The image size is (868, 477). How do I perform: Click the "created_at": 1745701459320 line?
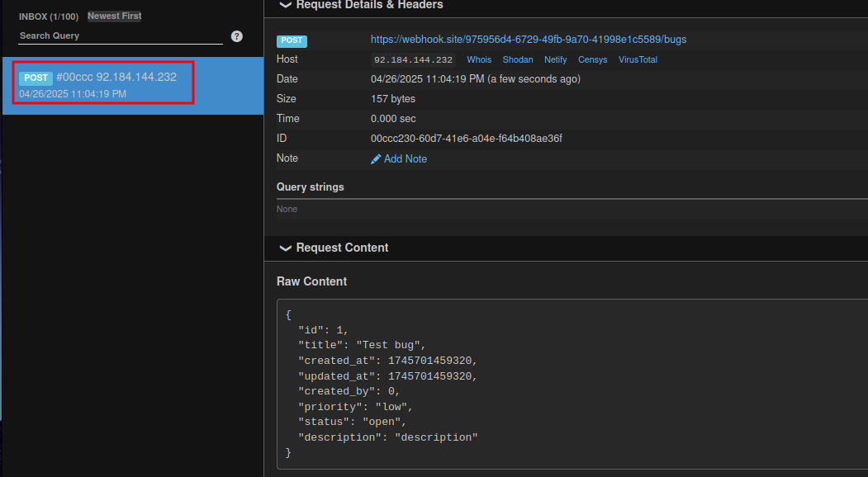coord(387,361)
